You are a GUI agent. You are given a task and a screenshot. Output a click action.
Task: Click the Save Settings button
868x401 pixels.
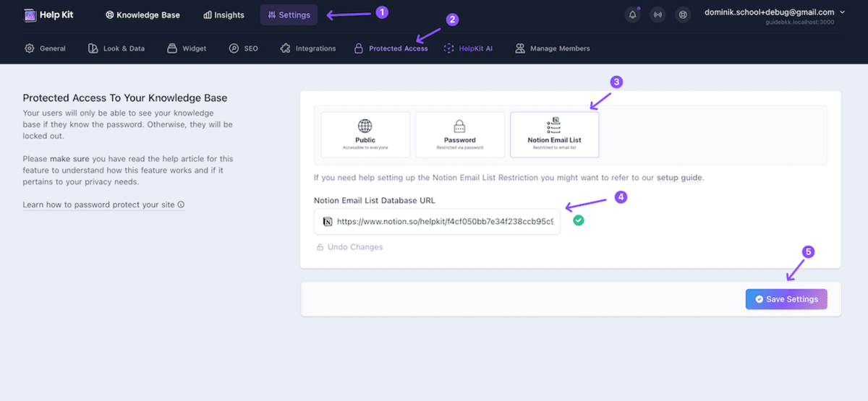tap(786, 299)
